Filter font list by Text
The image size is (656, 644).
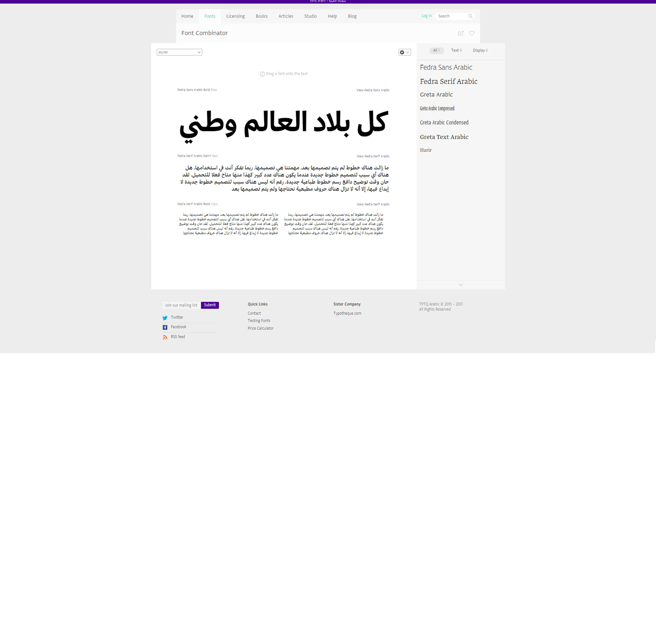pyautogui.click(x=456, y=50)
